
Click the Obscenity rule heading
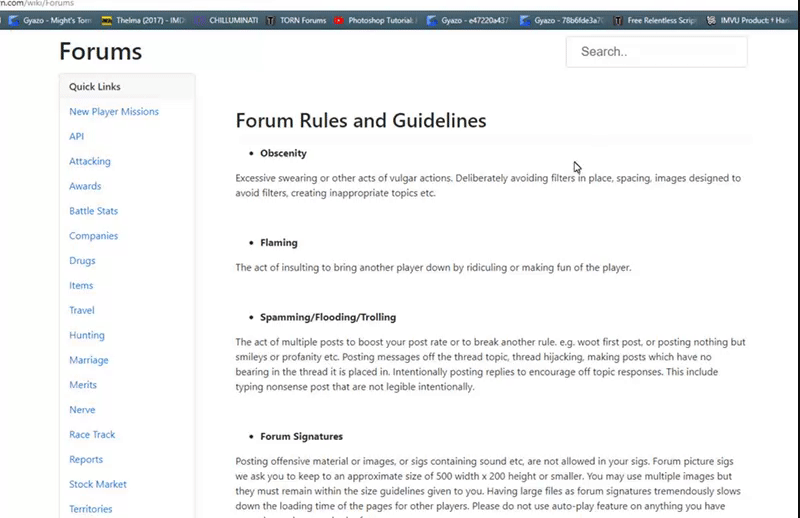[283, 153]
